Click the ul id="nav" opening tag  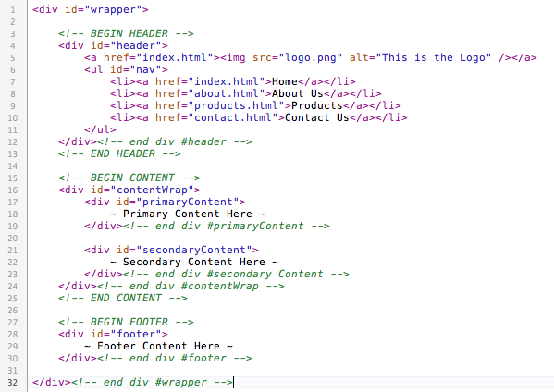(126, 69)
